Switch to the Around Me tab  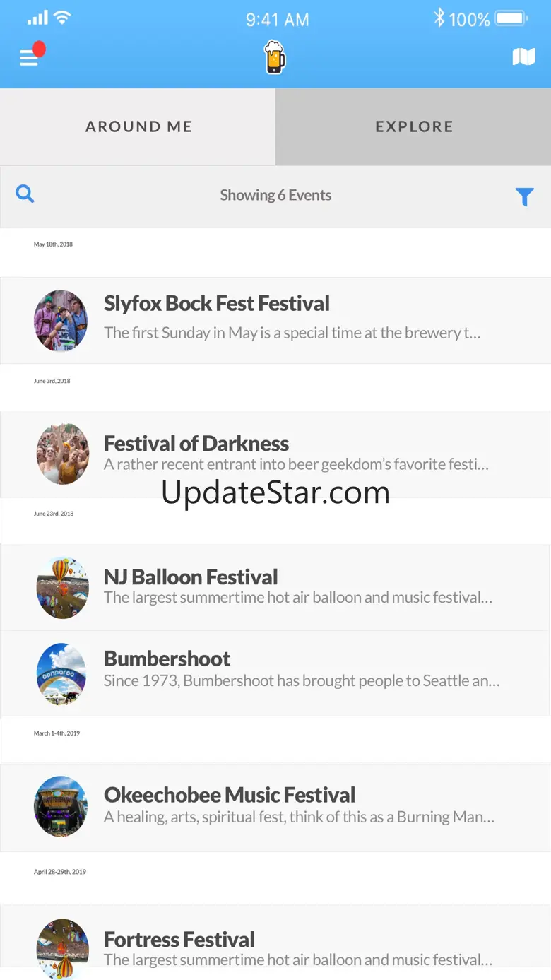point(138,126)
